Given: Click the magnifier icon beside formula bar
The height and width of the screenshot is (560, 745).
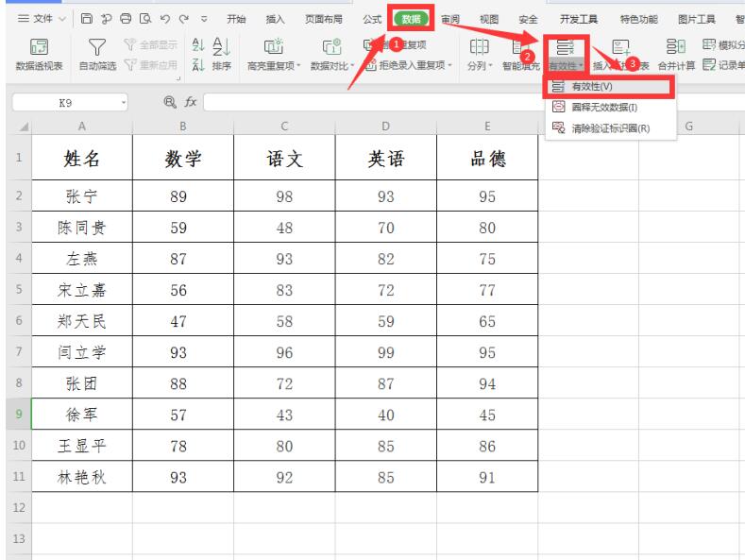Looking at the screenshot, I should click(170, 102).
